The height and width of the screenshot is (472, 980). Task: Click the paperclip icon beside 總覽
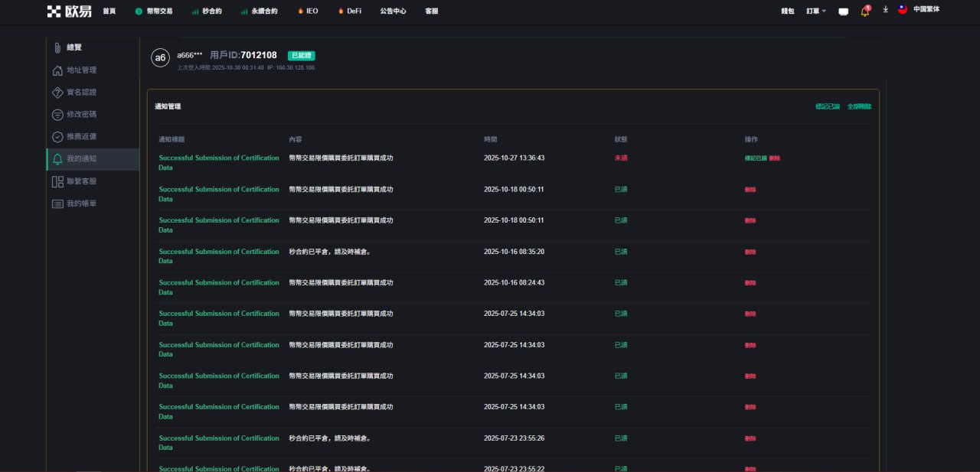(x=57, y=48)
